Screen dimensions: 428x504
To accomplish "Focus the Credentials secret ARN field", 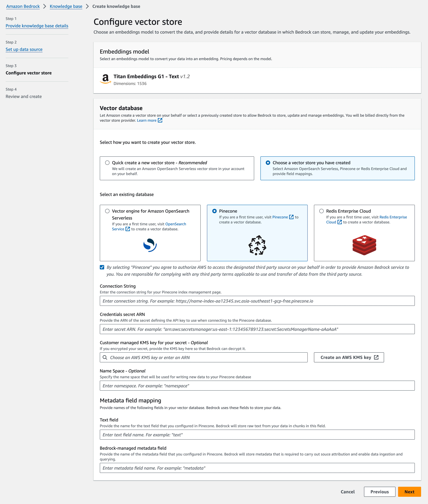I will (257, 329).
